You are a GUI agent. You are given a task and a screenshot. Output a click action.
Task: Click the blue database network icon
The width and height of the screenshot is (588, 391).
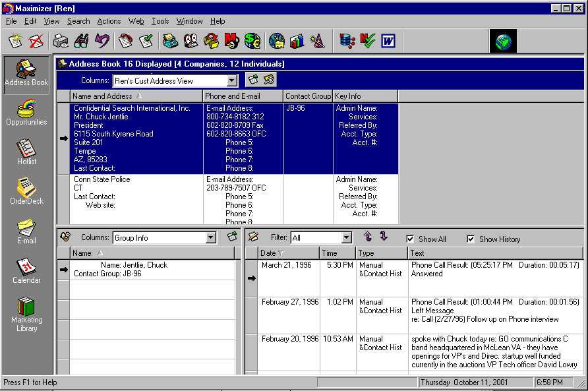point(347,41)
